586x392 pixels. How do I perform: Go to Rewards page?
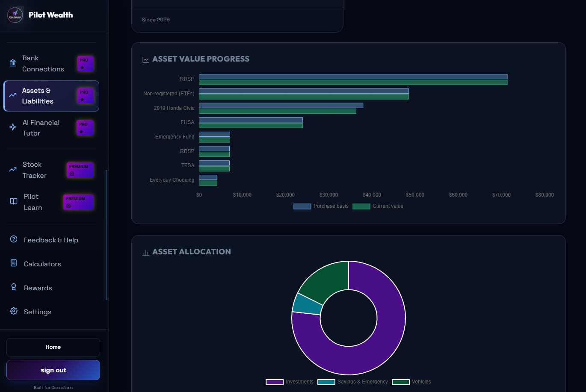pyautogui.click(x=51, y=288)
